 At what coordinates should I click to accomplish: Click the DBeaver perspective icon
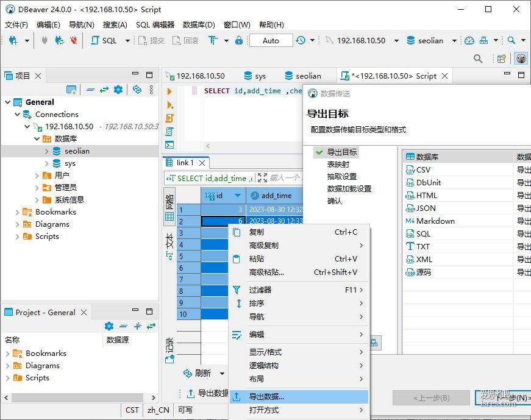(521, 59)
